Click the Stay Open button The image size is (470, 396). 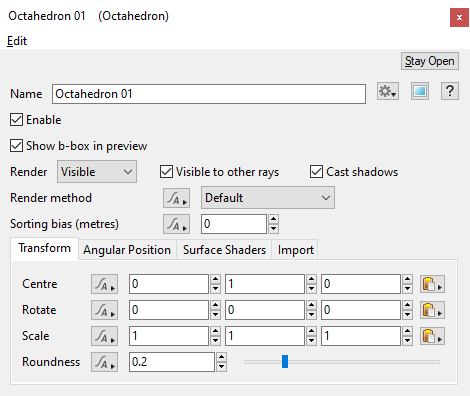(x=430, y=61)
